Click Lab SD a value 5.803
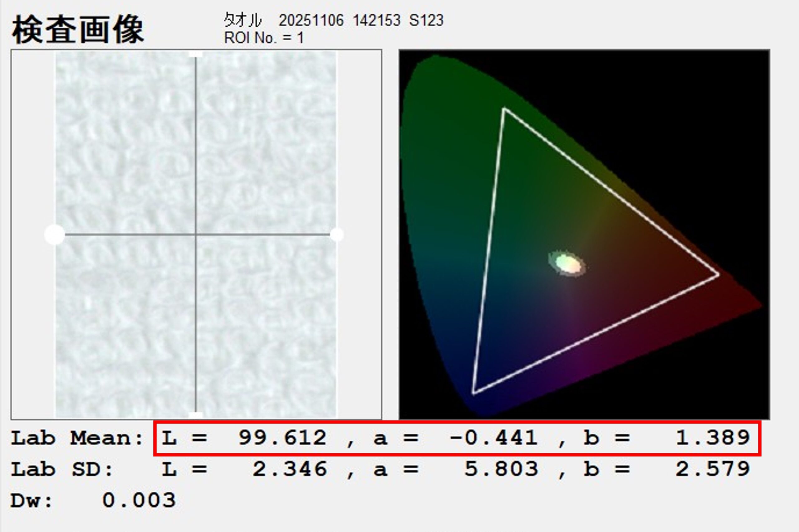 pyautogui.click(x=501, y=469)
